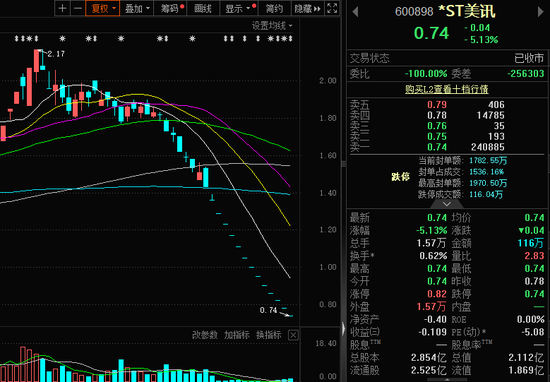This screenshot has height=382, width=550.
Task: Open the 复权 adjustment dropdown
Action: pyautogui.click(x=102, y=8)
